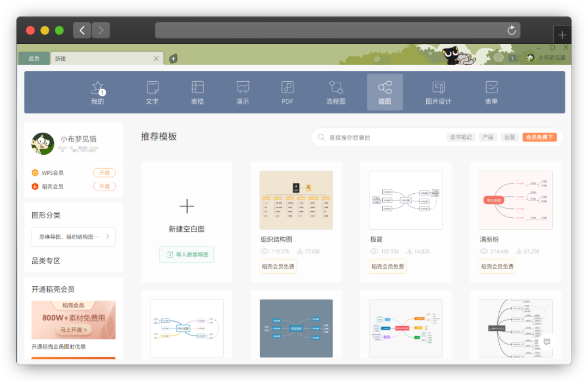Open the 组织结构图 template thumbnail
Image resolution: width=588 pixels, height=381 pixels.
click(296, 200)
